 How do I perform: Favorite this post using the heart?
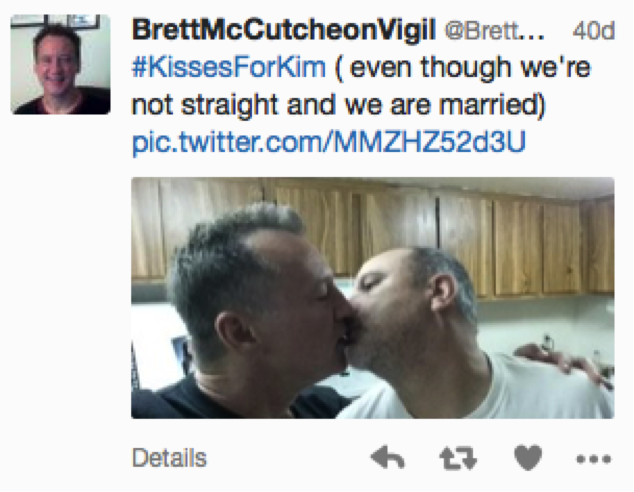point(528,458)
